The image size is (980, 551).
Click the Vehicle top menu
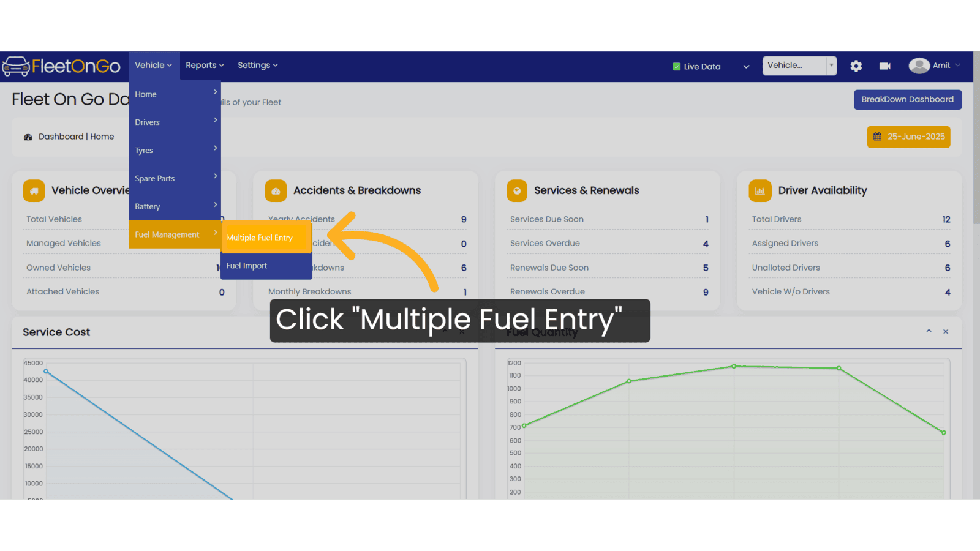pos(154,66)
